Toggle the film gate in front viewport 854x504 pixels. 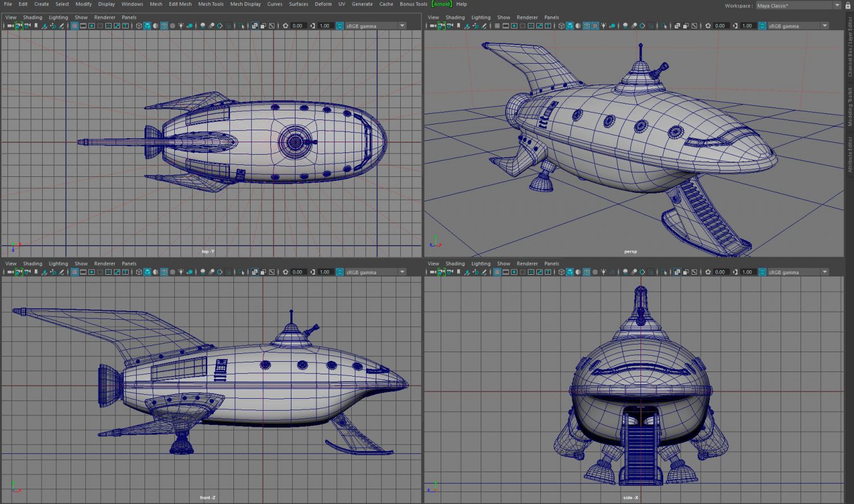[x=83, y=272]
